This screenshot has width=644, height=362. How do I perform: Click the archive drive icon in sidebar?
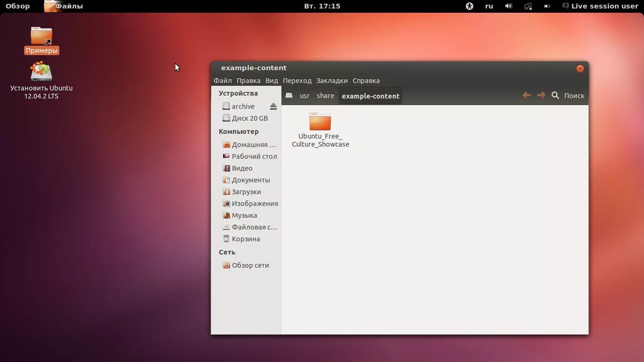click(226, 107)
